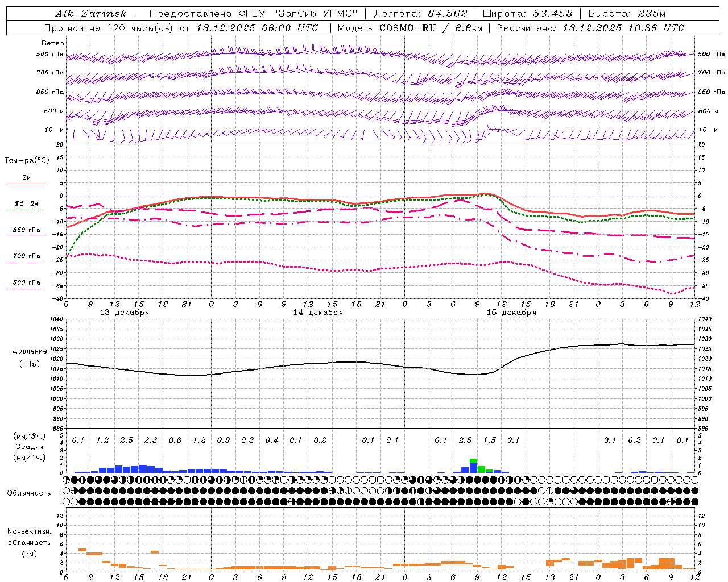Image resolution: width=728 pixels, height=582 pixels.
Task: Click the (гПа) unit label under Давление
Action: click(x=30, y=364)
